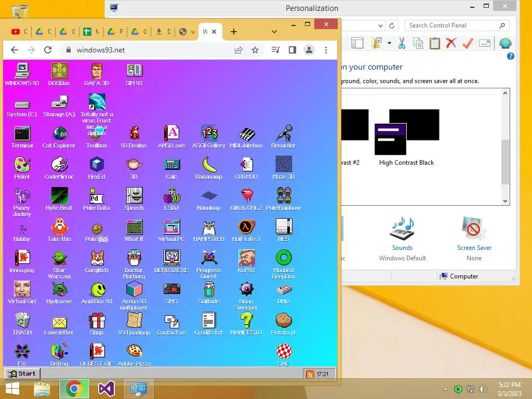532x399 pixels.
Task: Switch to the YouTube tab
Action: (x=20, y=32)
